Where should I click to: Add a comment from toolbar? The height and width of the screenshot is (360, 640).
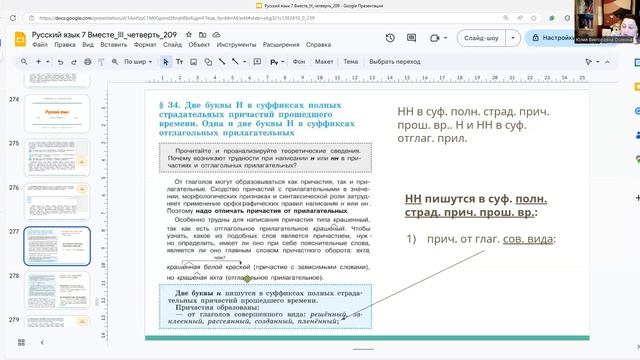point(257,62)
